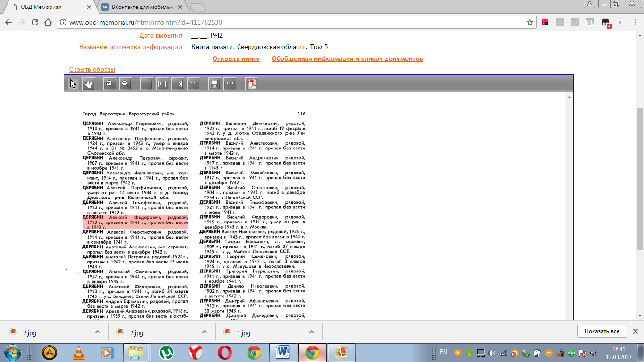Click the Показать все downloads button
644x362 pixels.
tap(602, 331)
